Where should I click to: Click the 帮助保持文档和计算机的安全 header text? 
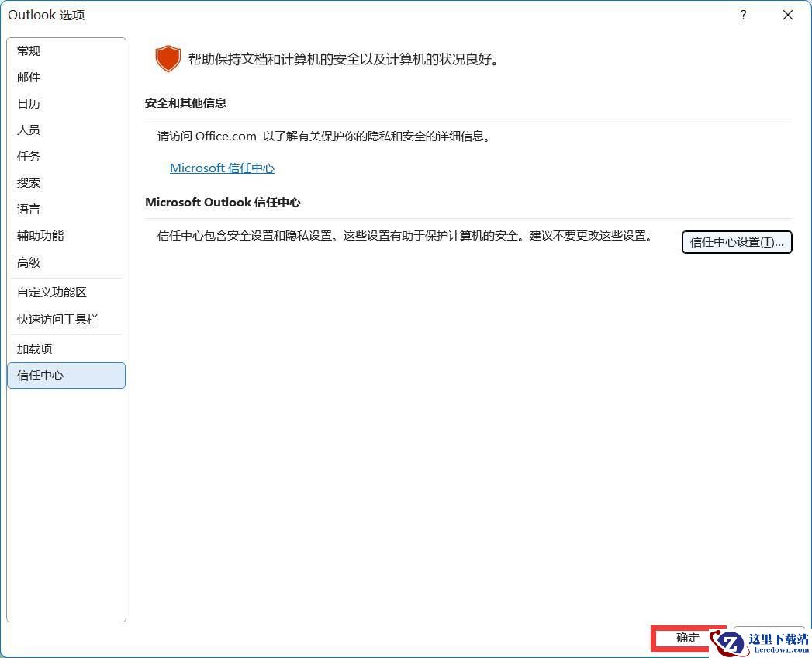344,59
